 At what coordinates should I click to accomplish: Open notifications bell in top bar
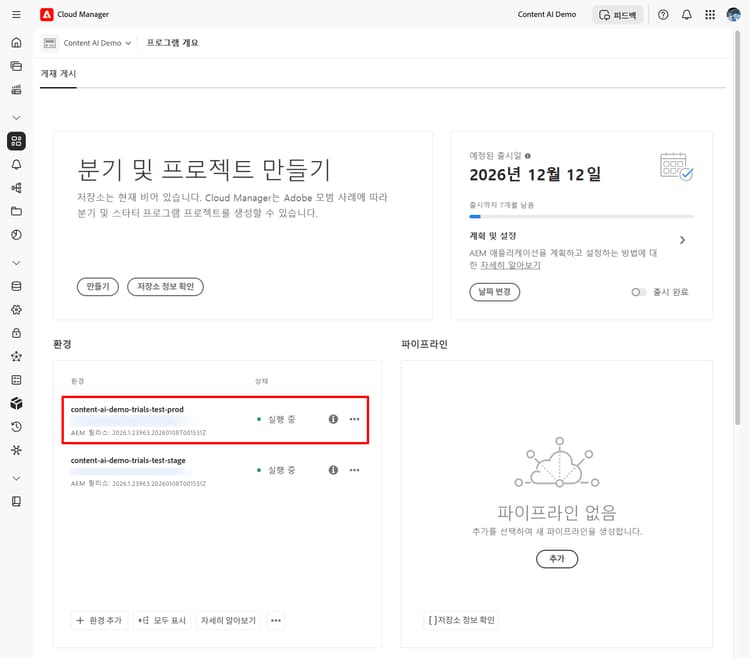click(686, 15)
